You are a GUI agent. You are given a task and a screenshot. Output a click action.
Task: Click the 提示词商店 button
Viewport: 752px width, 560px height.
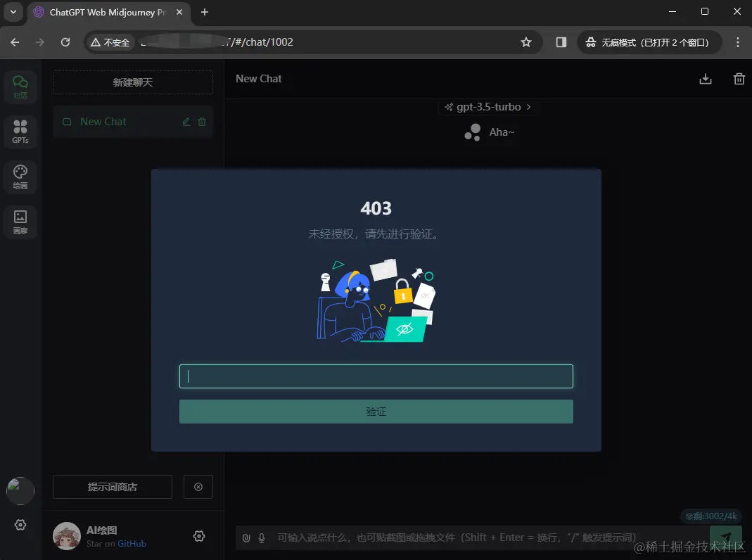tap(113, 487)
